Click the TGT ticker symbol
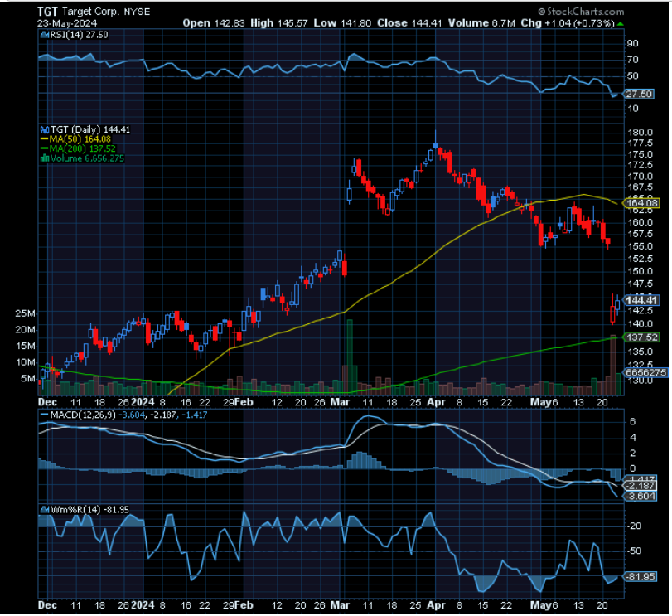Image resolution: width=672 pixels, height=616 pixels. click(46, 12)
